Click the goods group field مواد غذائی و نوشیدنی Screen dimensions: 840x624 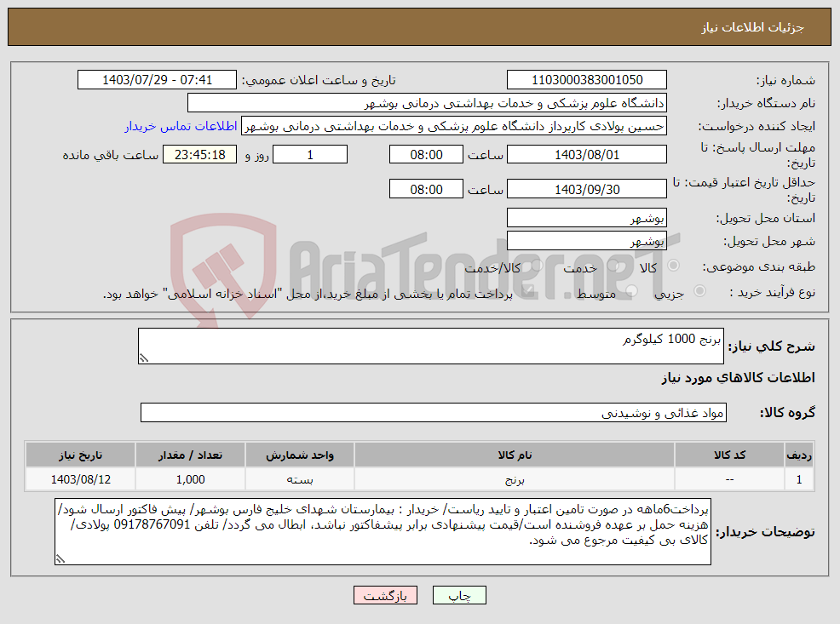click(x=434, y=413)
